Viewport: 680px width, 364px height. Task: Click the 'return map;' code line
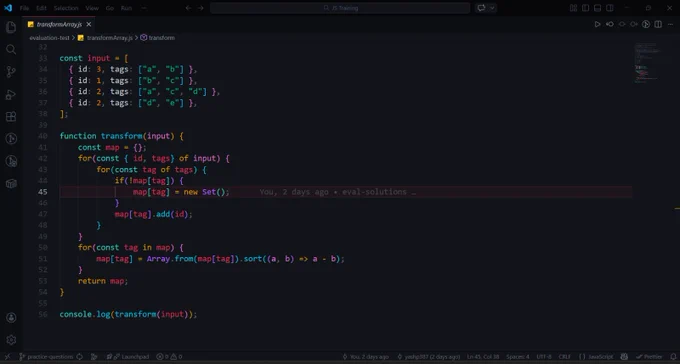[103, 281]
